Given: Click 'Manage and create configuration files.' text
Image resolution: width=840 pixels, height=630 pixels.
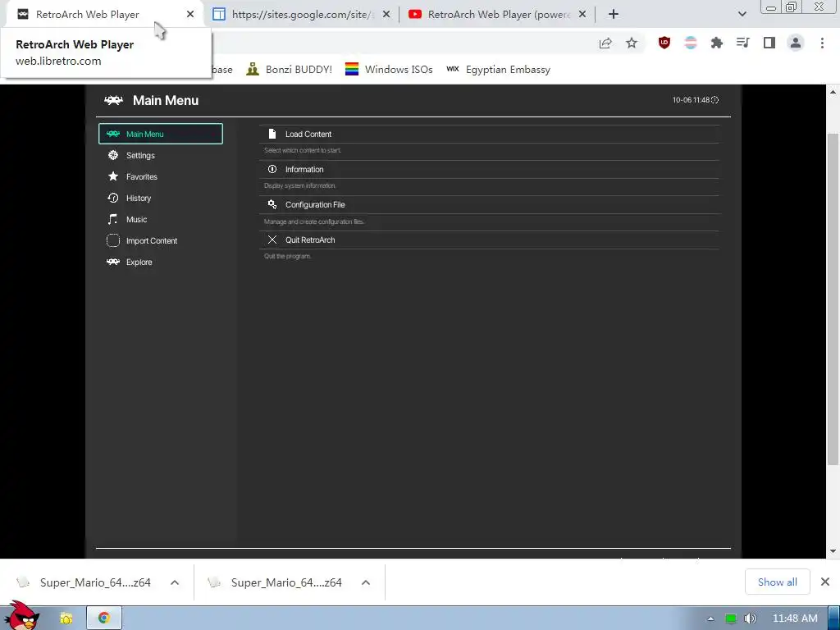Looking at the screenshot, I should pyautogui.click(x=314, y=221).
